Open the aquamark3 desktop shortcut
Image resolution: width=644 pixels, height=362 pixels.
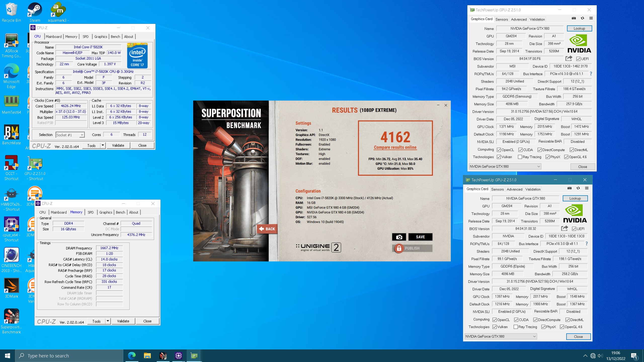(x=58, y=13)
